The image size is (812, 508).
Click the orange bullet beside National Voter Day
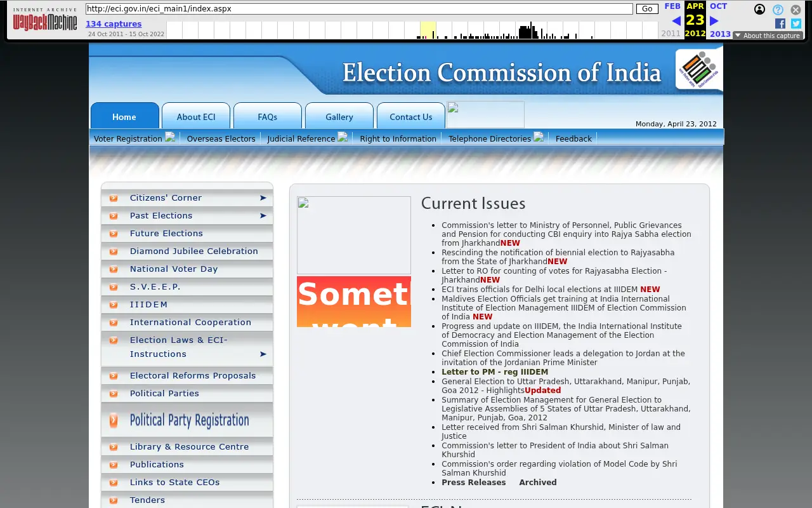point(114,269)
